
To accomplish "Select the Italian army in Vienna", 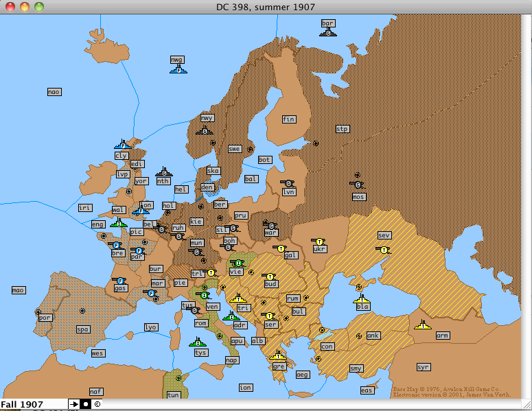I will pos(238,263).
